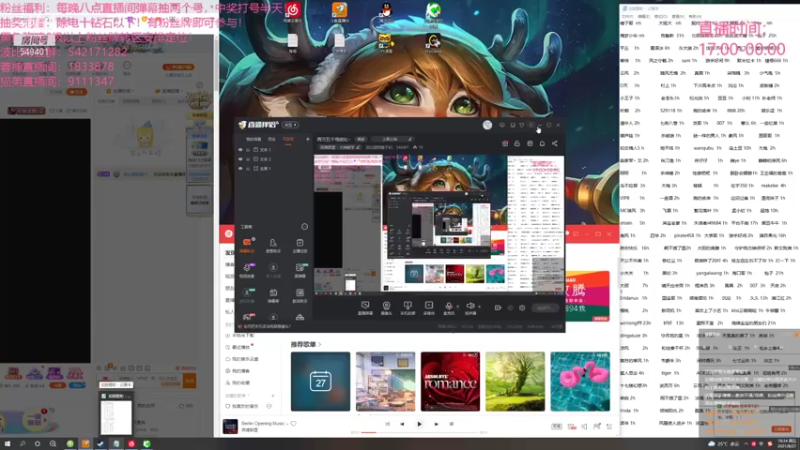Screen dimensions: 800x450
Task: Open the notepad taskbar preview thumbnail
Action: [x=116, y=414]
